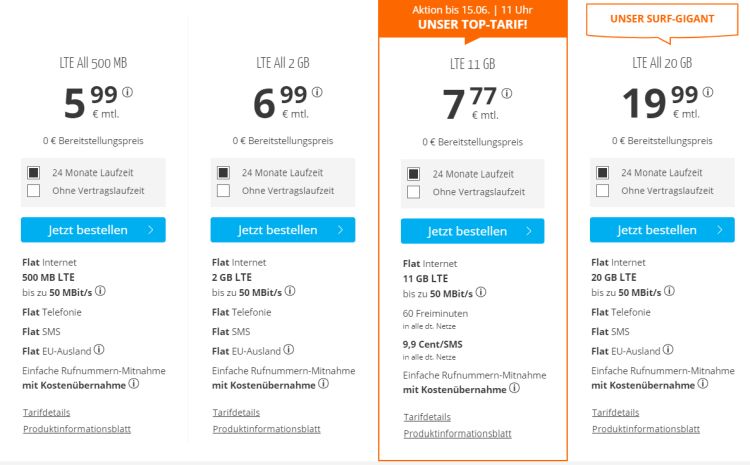Viewport: 750px width, 465px height.
Task: Show EU-Ausland info for LTE All 20 GB
Action: [668, 350]
